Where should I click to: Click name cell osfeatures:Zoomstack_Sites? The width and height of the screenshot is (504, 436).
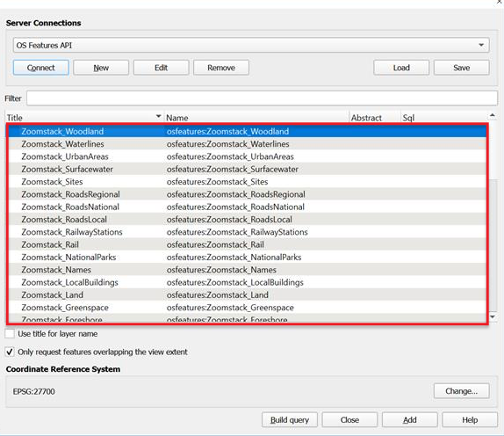pos(217,181)
